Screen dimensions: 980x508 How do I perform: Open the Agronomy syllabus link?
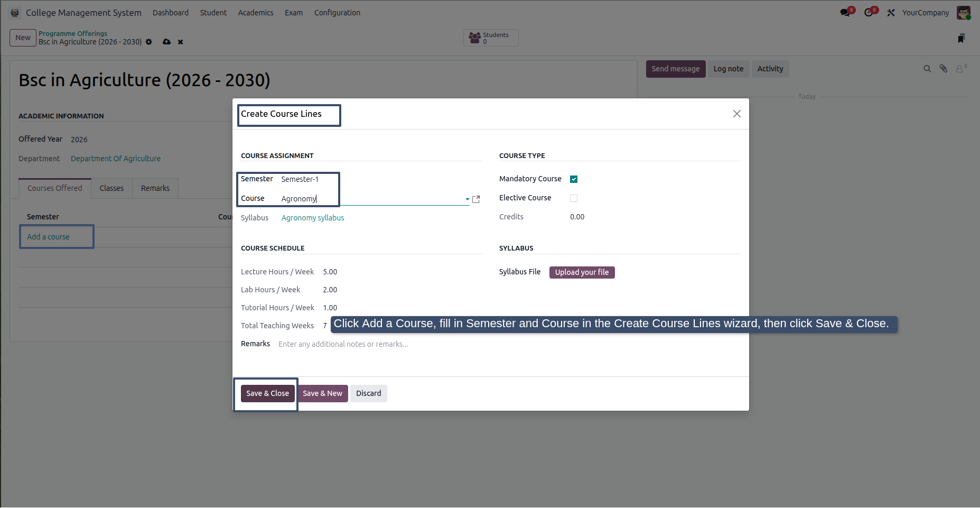point(313,218)
